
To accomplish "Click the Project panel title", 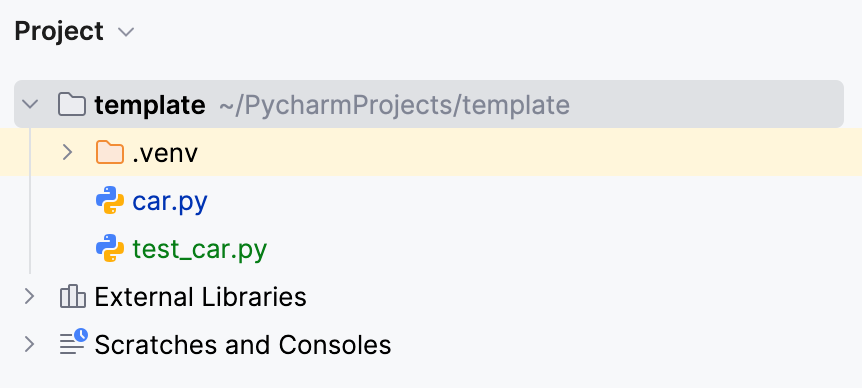I will tap(59, 31).
